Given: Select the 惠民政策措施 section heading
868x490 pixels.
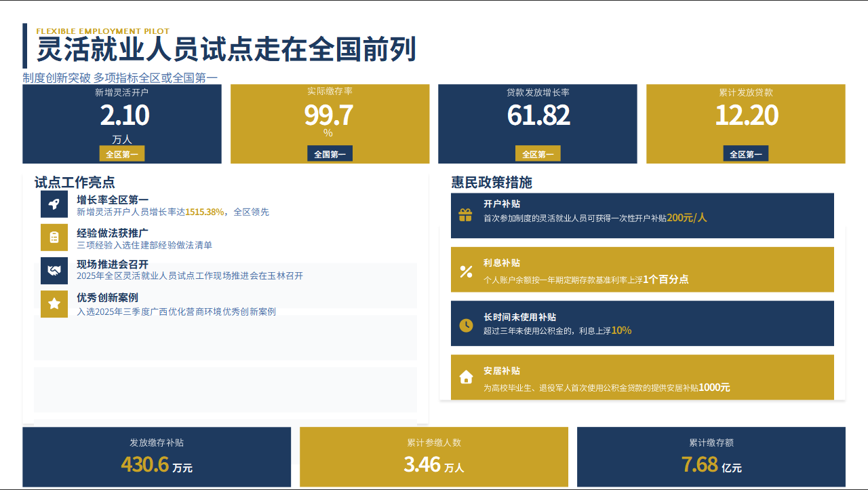Looking at the screenshot, I should click(x=492, y=183).
